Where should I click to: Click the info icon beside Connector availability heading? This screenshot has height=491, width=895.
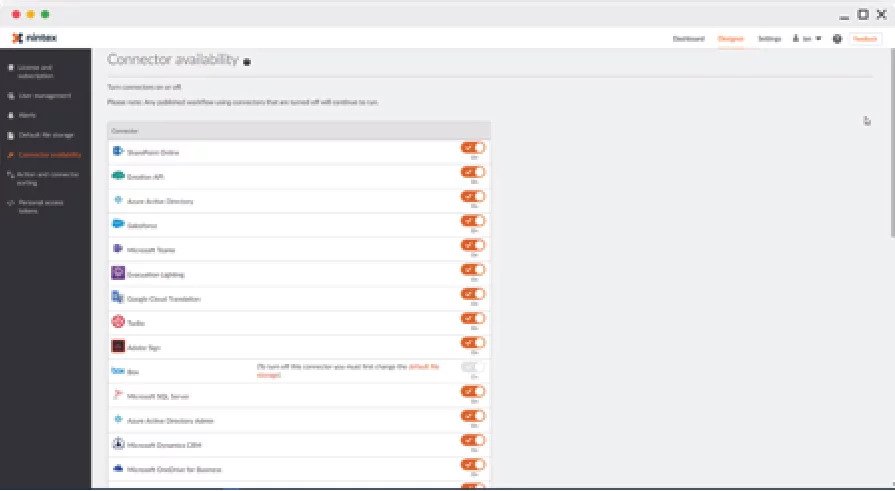click(x=247, y=62)
